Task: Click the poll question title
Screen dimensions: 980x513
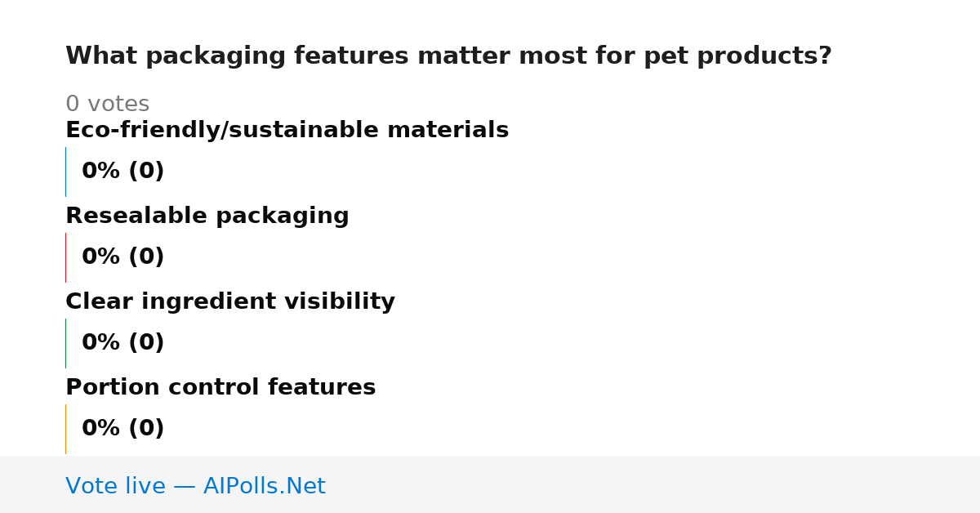Action: click(x=448, y=56)
